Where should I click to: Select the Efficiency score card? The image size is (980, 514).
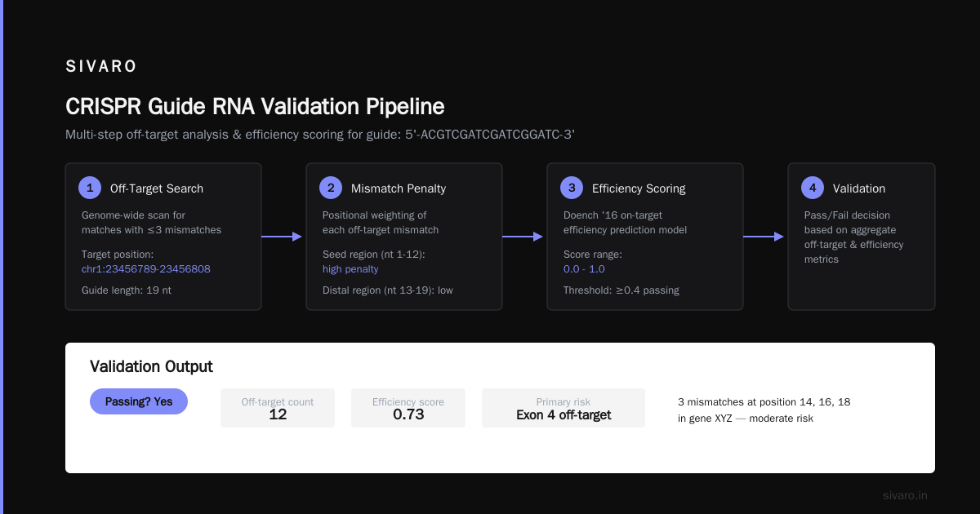click(408, 408)
